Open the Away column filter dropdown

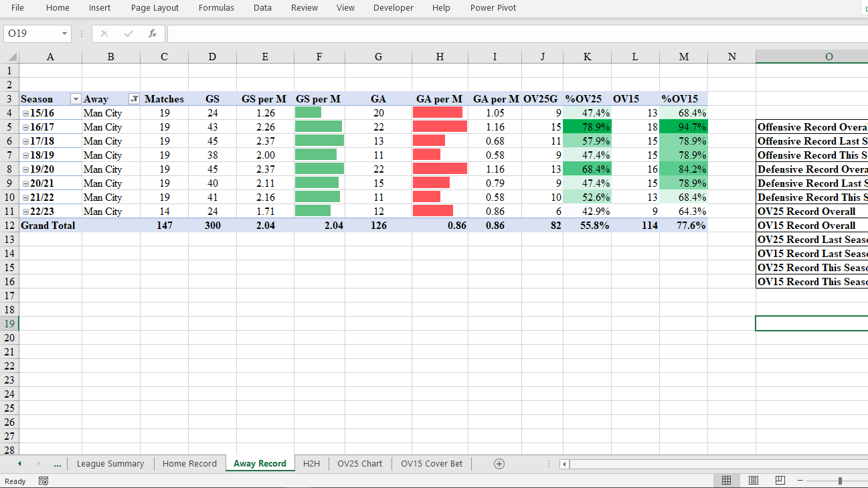(x=133, y=98)
